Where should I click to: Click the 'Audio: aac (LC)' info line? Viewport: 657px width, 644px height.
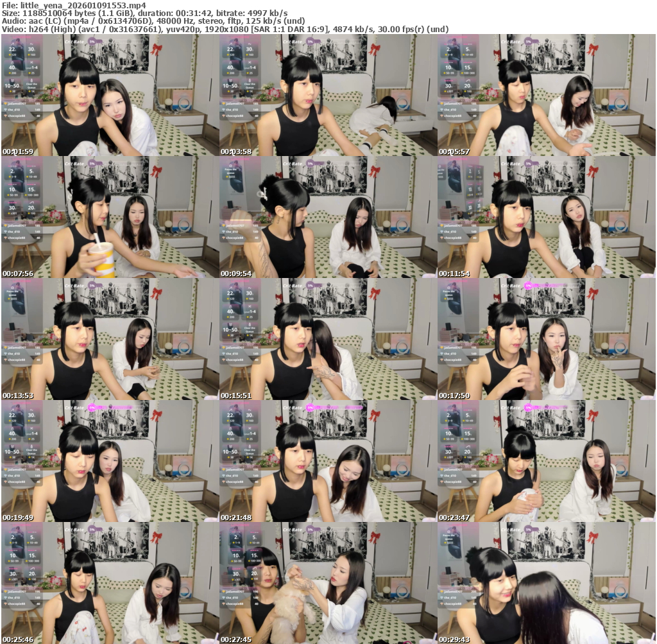pyautogui.click(x=153, y=21)
